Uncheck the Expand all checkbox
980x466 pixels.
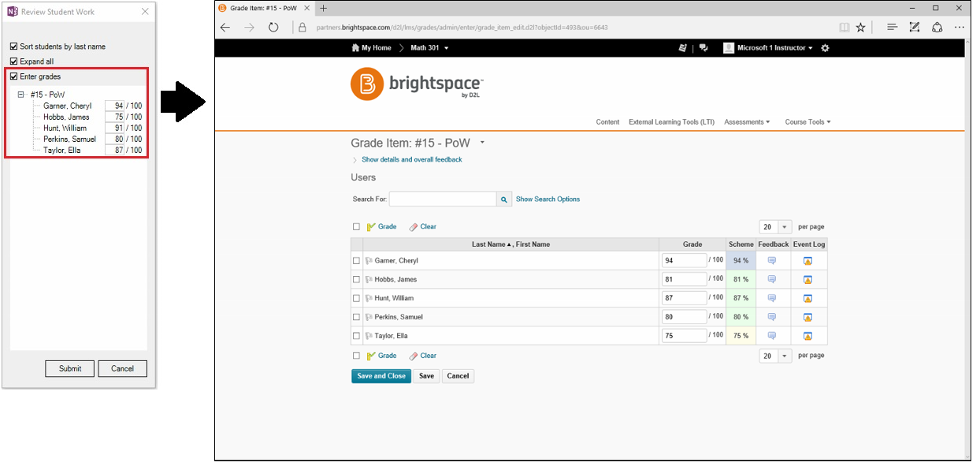pos(13,62)
